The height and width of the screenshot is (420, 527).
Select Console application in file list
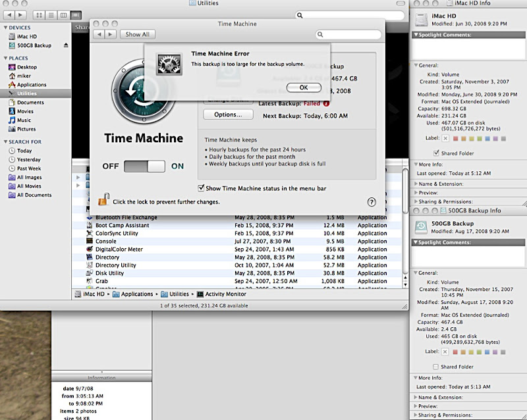pos(236,241)
